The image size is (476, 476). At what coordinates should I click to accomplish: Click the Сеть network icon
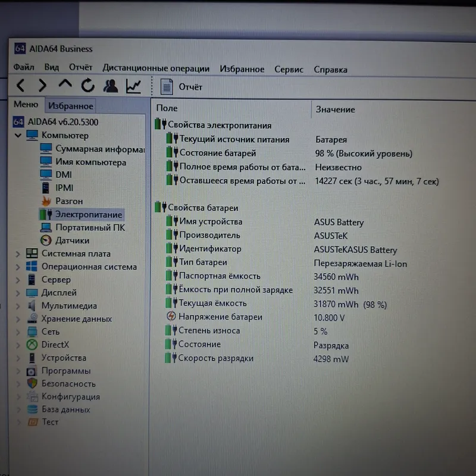(x=32, y=331)
